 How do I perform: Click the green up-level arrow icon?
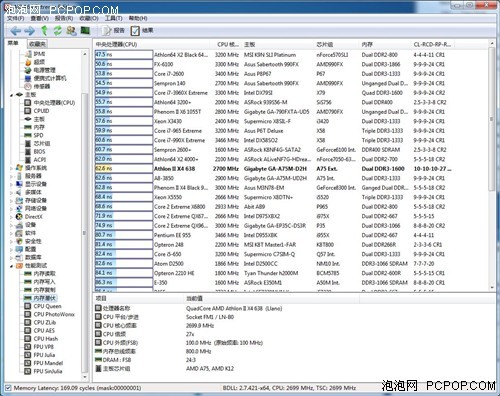[x=44, y=31]
